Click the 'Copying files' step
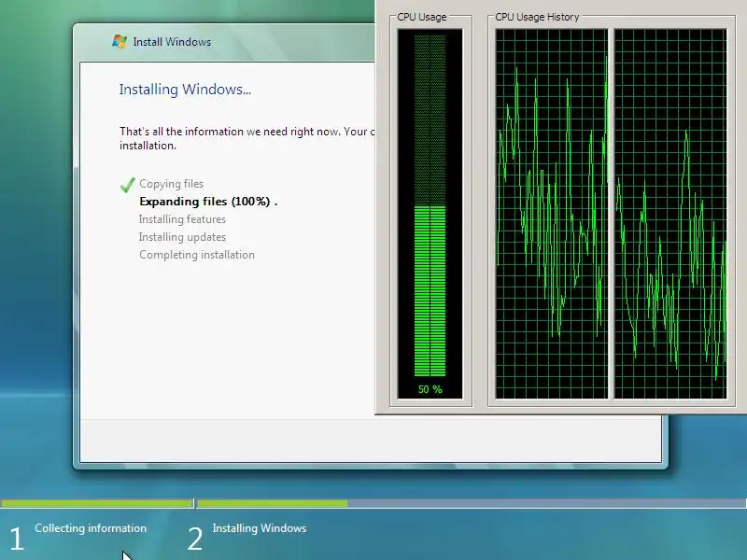 [172, 184]
